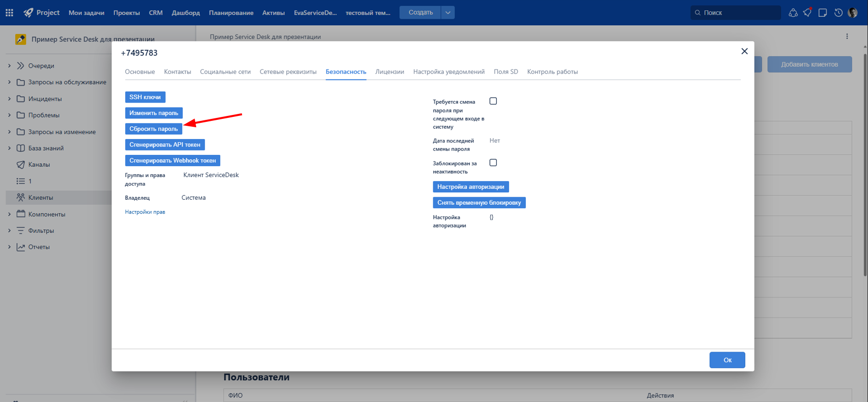Click the Каналы channel icon
The image size is (868, 402).
pos(21,165)
